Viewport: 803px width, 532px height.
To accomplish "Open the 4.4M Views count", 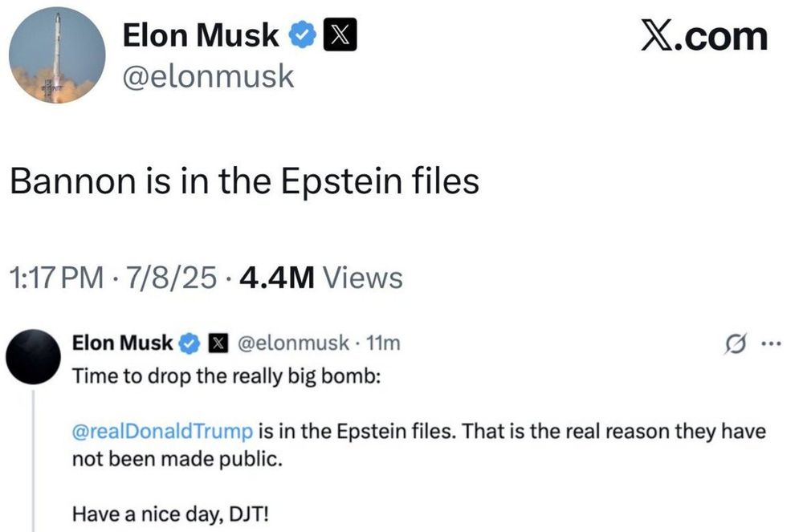I will tap(321, 278).
